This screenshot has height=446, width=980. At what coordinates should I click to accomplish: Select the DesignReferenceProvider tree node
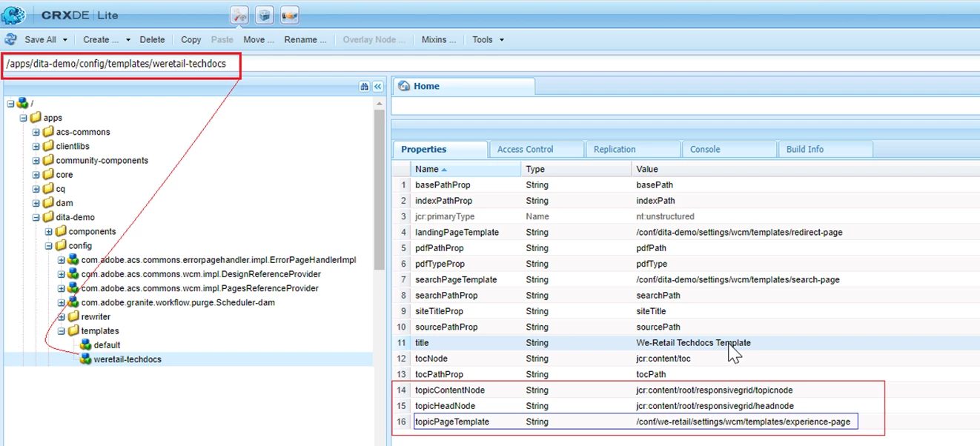[x=200, y=274]
